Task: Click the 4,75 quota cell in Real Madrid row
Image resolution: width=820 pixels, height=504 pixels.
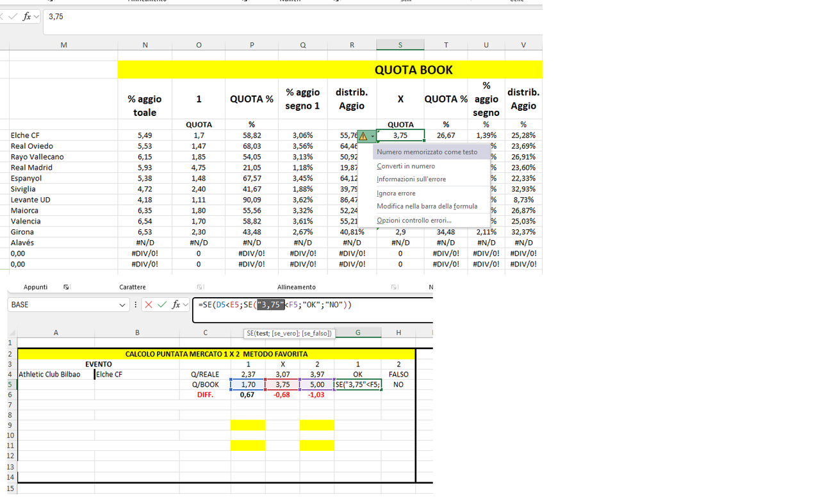Action: 199,168
